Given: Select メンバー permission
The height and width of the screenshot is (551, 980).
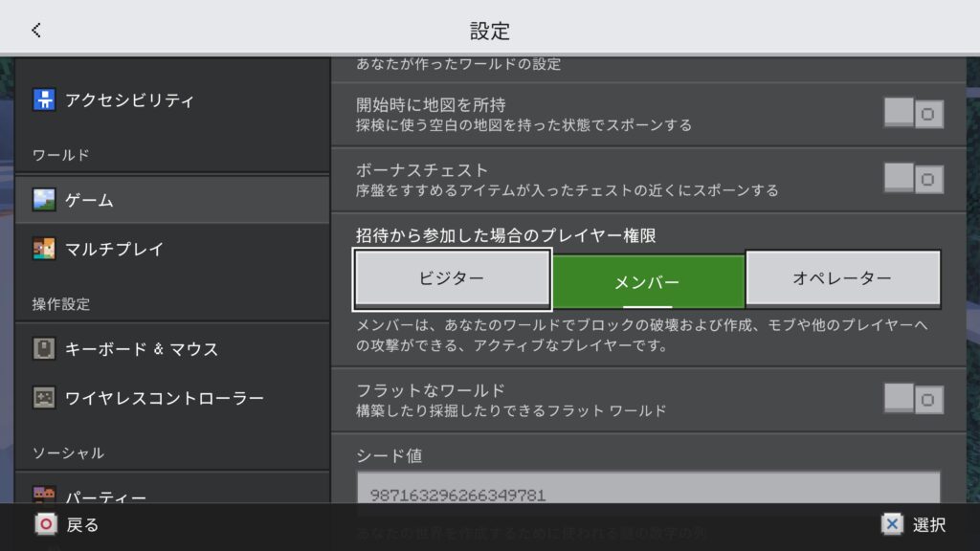Looking at the screenshot, I should click(x=648, y=282).
